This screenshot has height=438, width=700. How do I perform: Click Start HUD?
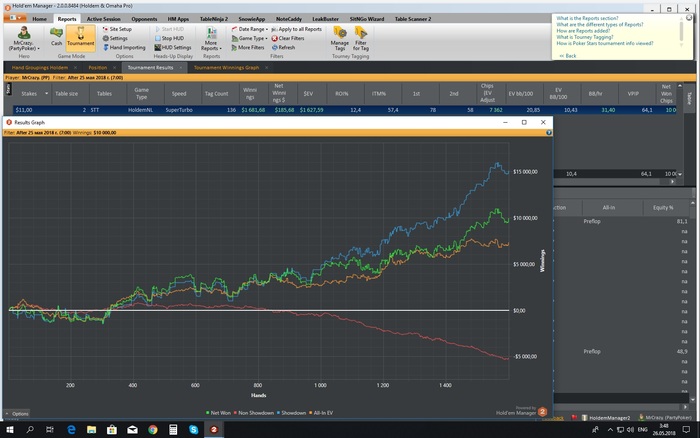[x=169, y=29]
